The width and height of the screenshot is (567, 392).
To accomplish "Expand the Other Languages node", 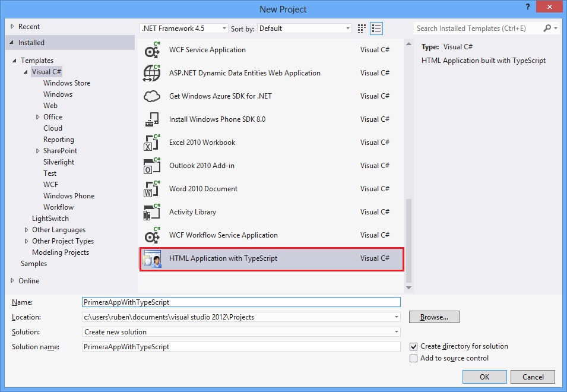I will (26, 230).
